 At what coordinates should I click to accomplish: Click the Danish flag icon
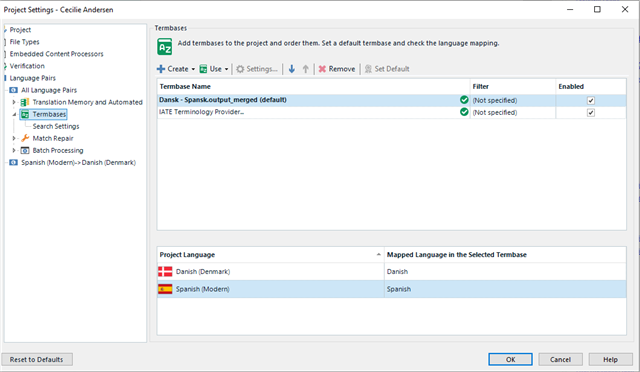click(x=165, y=272)
